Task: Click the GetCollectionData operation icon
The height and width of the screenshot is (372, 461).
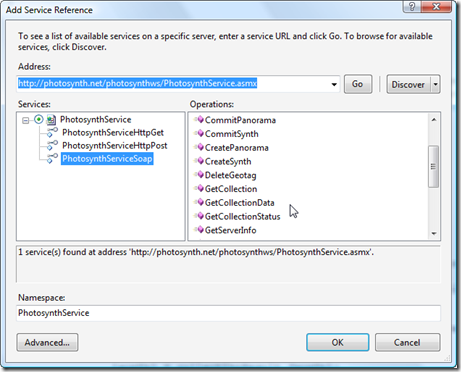Action: click(200, 202)
